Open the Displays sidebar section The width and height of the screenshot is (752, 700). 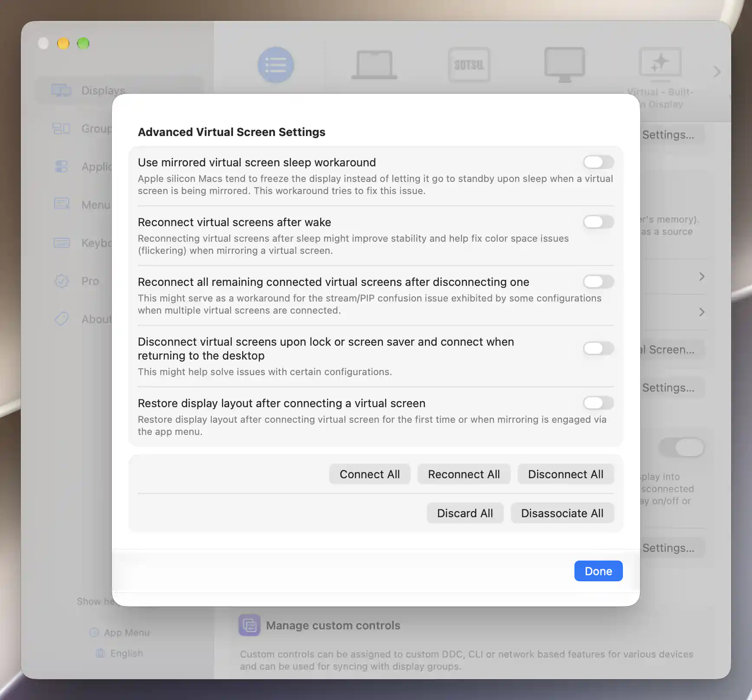pos(120,91)
